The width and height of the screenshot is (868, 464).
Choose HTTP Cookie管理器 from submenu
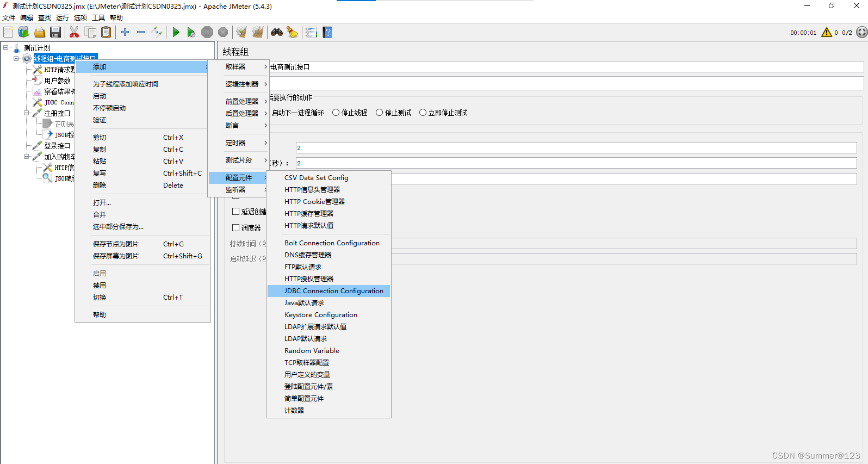(328, 202)
